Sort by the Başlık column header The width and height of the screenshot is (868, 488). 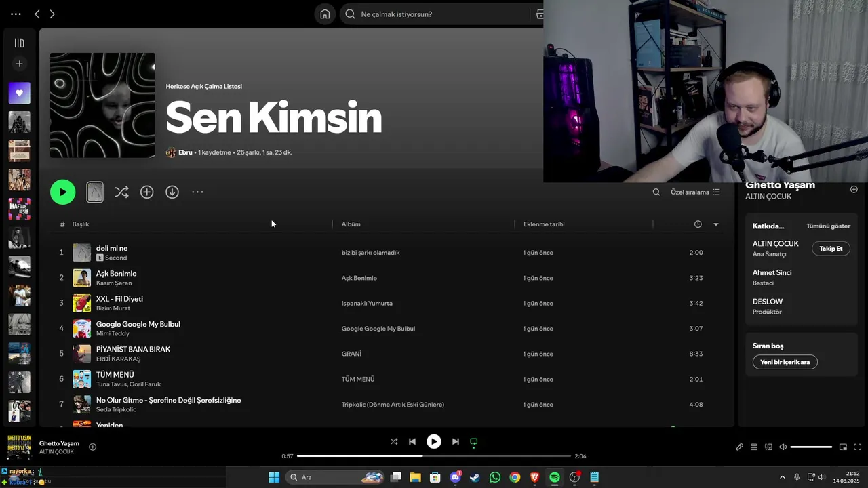[x=81, y=224]
